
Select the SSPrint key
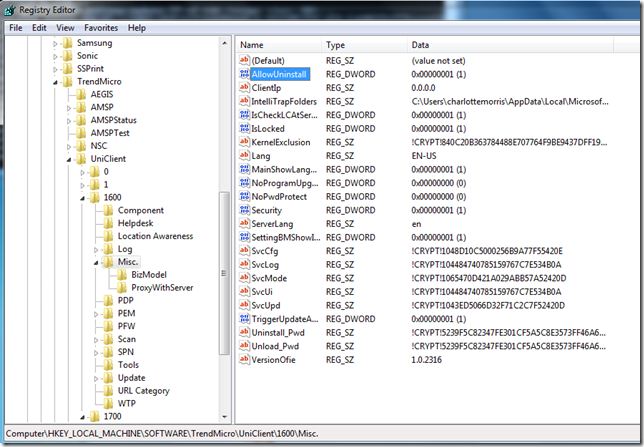point(90,69)
